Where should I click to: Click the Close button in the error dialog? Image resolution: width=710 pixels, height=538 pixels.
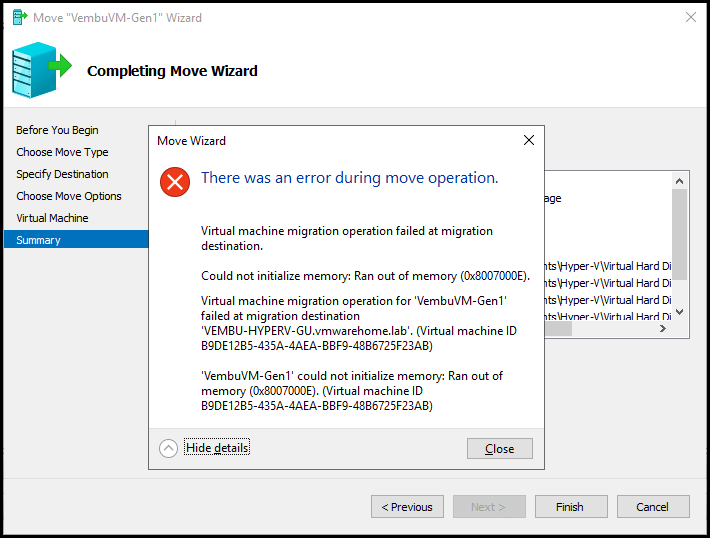tap(499, 448)
